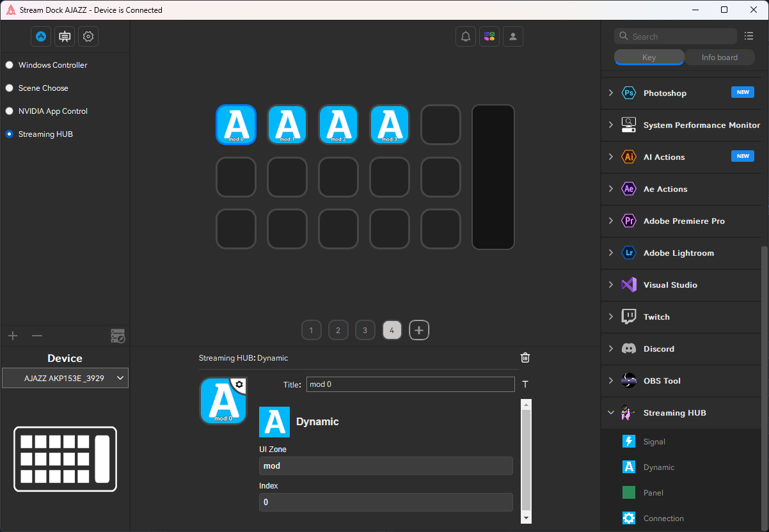The image size is (769, 532).
Task: Click the Search box in plugin panel
Action: coord(676,36)
